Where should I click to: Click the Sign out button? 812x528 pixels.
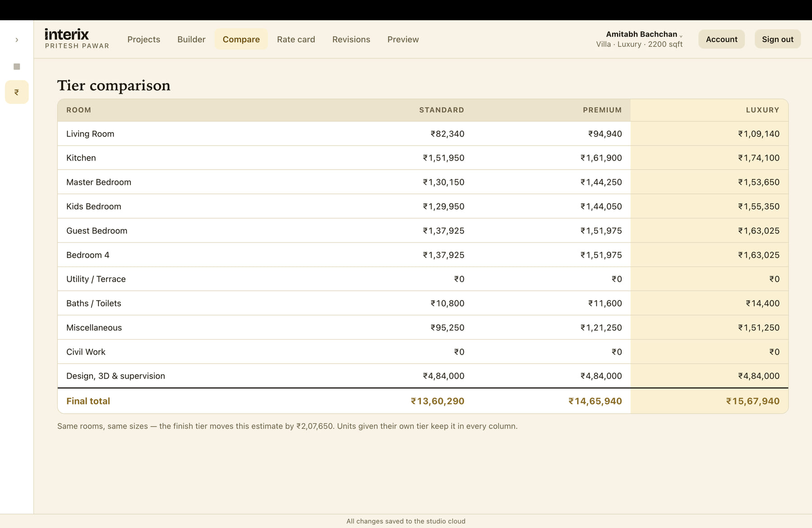[x=777, y=39]
